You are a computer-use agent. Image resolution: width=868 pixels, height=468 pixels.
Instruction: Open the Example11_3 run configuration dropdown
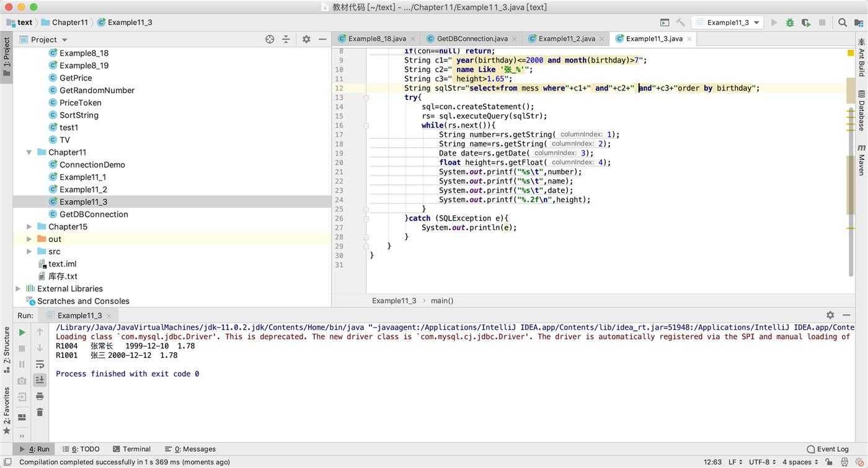click(x=728, y=22)
